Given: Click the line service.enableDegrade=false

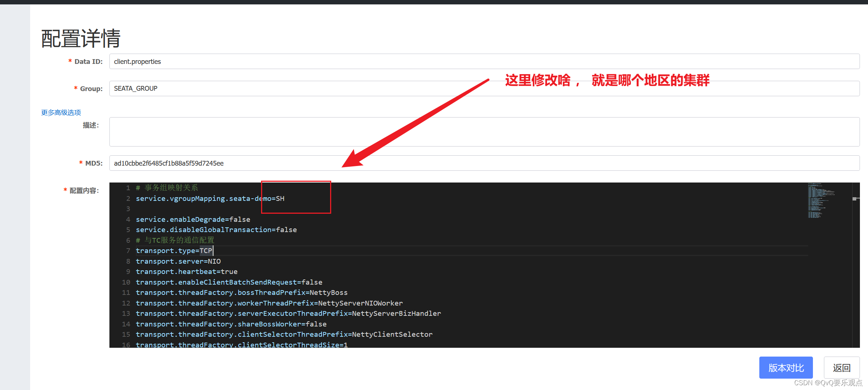Looking at the screenshot, I should (x=193, y=219).
